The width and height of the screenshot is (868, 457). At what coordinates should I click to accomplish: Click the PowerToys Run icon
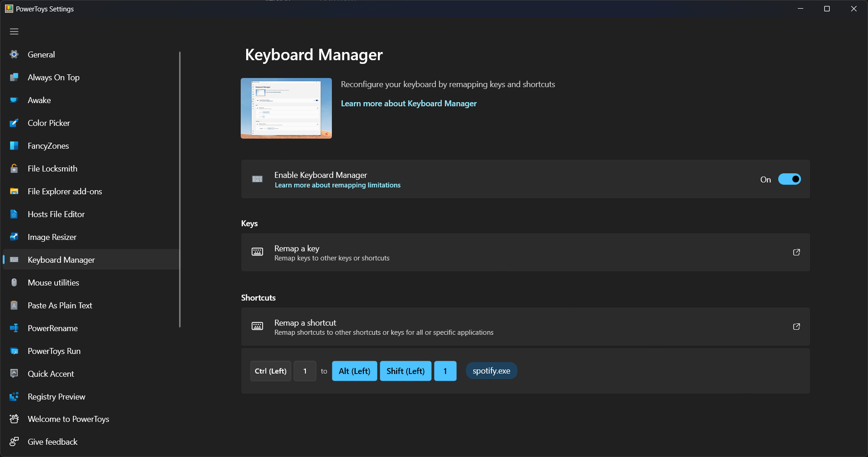tap(14, 351)
